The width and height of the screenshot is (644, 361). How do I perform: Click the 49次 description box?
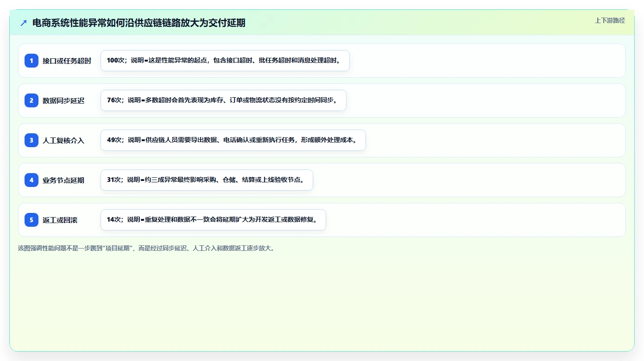[x=233, y=140]
